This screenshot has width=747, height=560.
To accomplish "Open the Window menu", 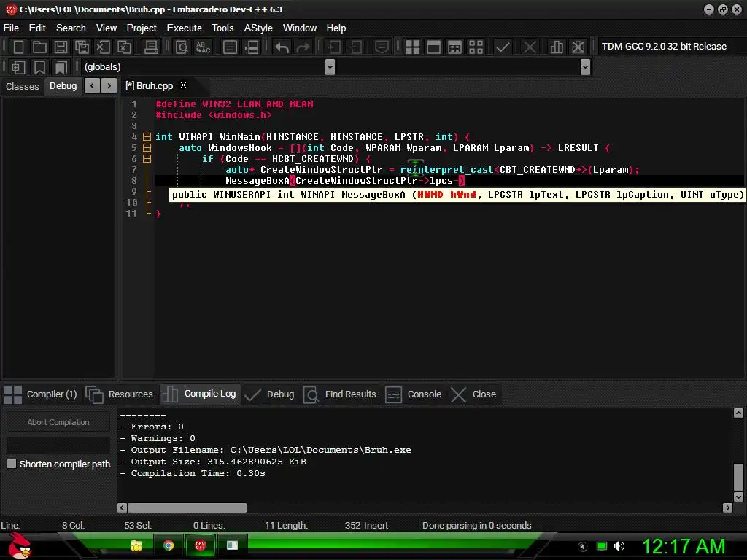I will pyautogui.click(x=300, y=28).
